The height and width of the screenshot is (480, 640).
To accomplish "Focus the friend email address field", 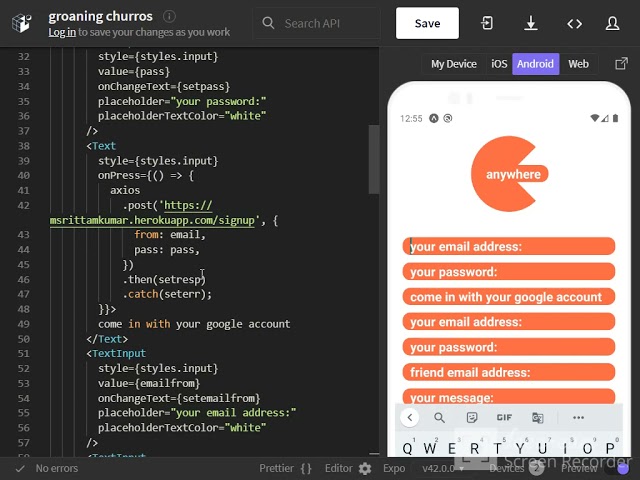I will pyautogui.click(x=509, y=372).
